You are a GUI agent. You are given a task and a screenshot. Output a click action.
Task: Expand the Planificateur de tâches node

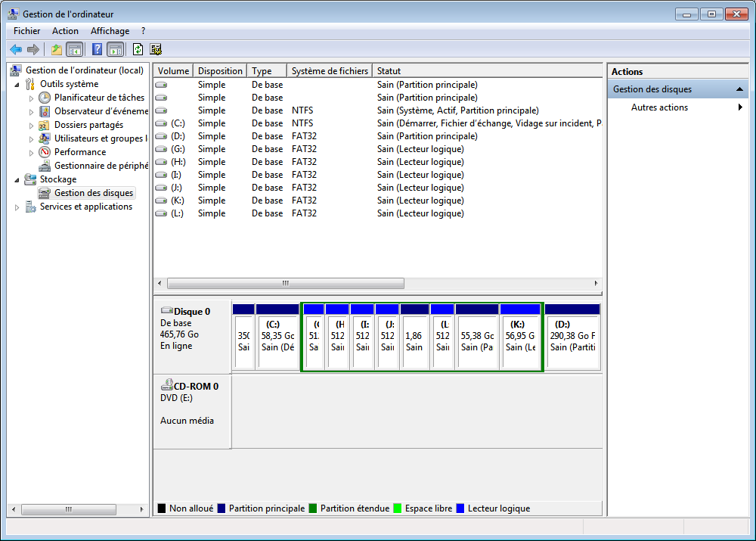pyautogui.click(x=31, y=98)
